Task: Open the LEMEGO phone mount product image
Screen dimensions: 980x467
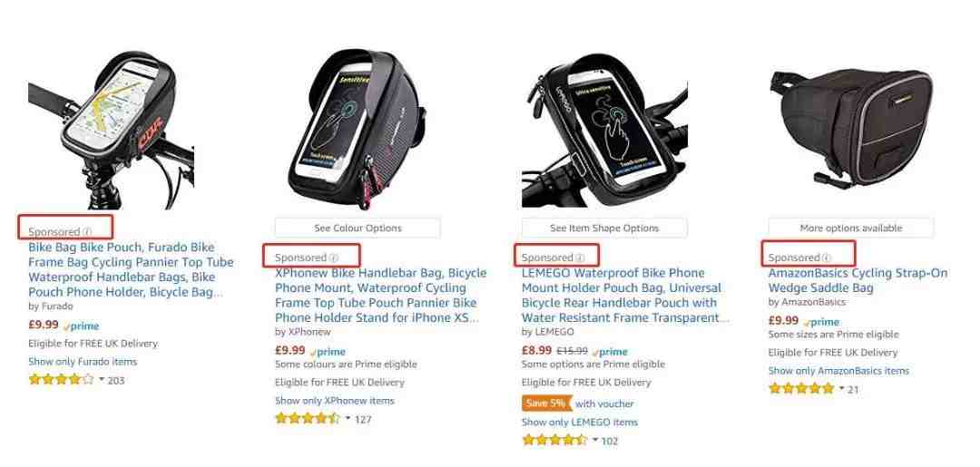Action: click(604, 130)
